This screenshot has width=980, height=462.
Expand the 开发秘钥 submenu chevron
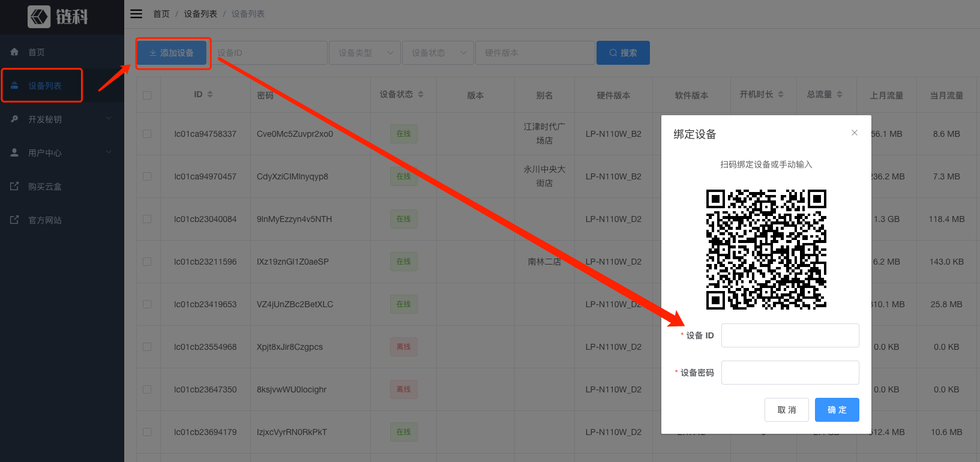109,118
